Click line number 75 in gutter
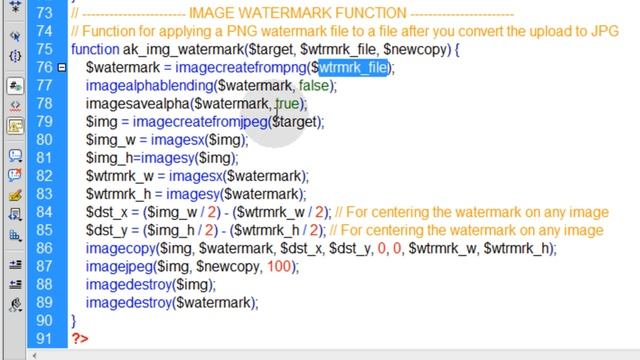The image size is (640, 360). point(44,49)
